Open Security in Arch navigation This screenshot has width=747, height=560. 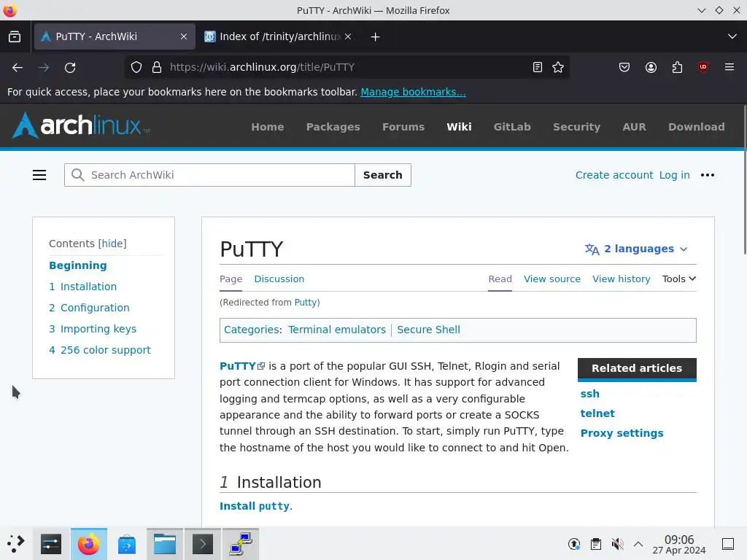click(576, 127)
